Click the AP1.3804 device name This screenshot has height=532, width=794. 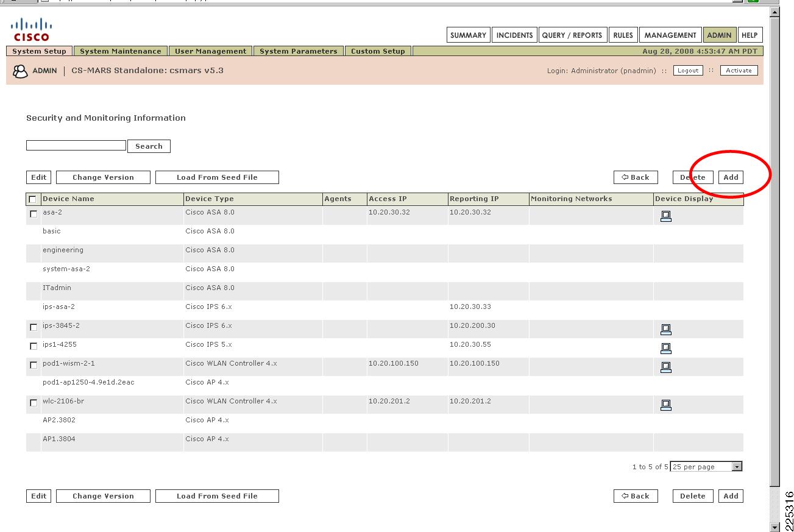click(59, 439)
